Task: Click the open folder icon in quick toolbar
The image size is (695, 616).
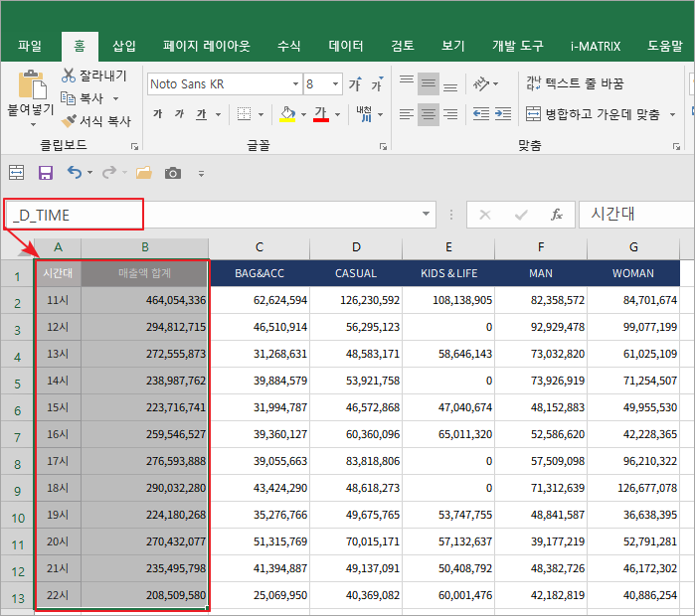Action: [x=144, y=173]
